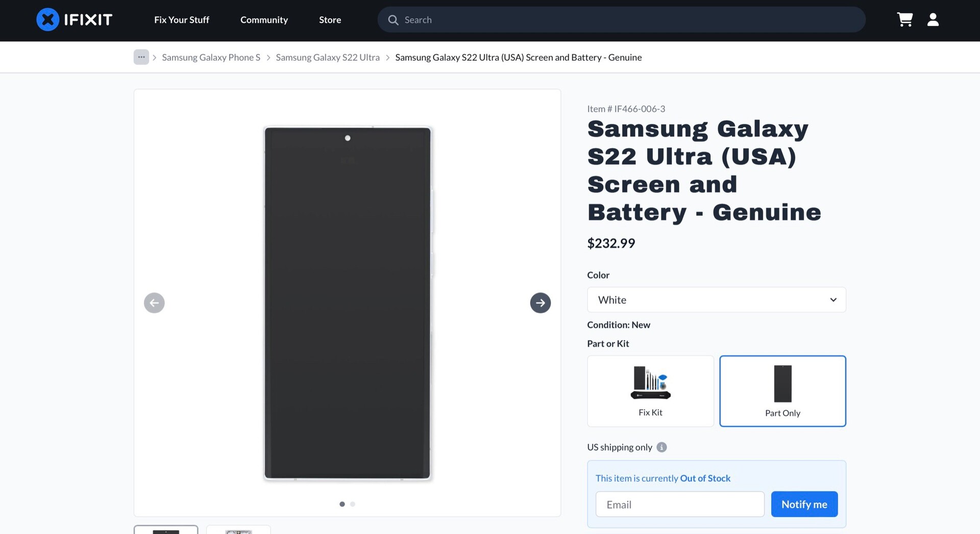Click the iFixit logo icon
The image size is (980, 534).
pyautogui.click(x=47, y=20)
